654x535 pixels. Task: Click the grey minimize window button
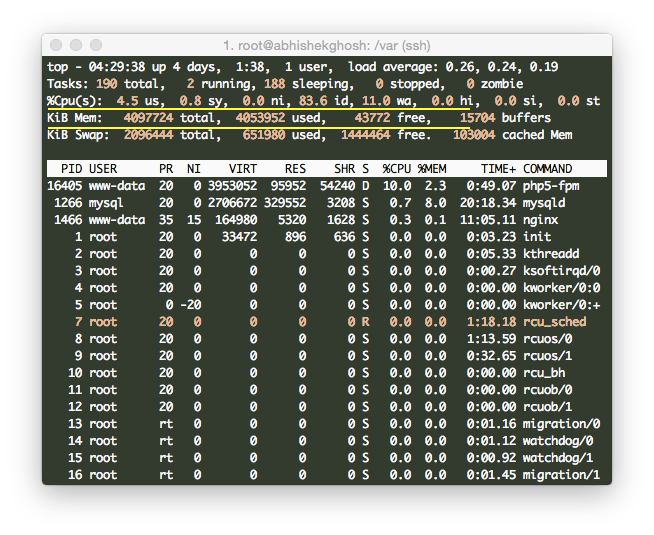click(76, 45)
